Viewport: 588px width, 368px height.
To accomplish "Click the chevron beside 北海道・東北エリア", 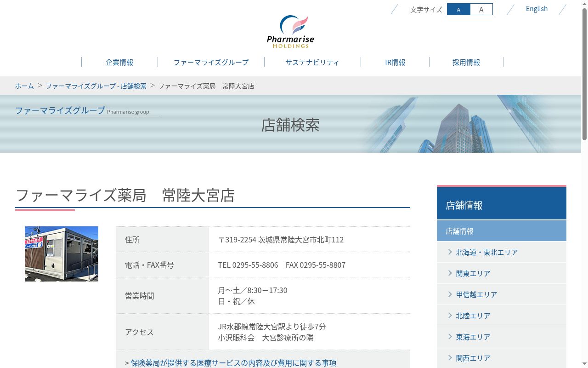I will 450,252.
